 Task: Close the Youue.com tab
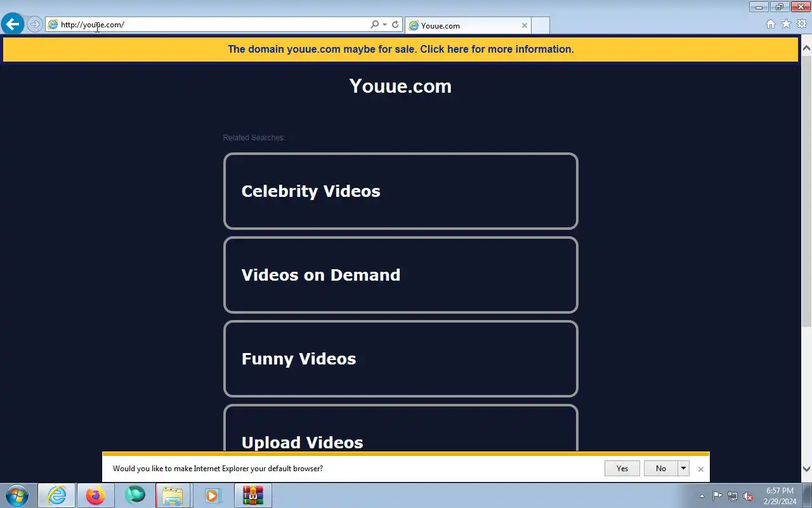coord(525,25)
